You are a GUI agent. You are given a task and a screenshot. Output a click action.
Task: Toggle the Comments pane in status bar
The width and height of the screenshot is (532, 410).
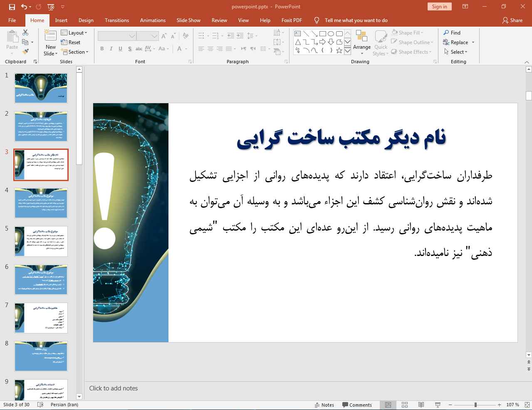pos(357,405)
